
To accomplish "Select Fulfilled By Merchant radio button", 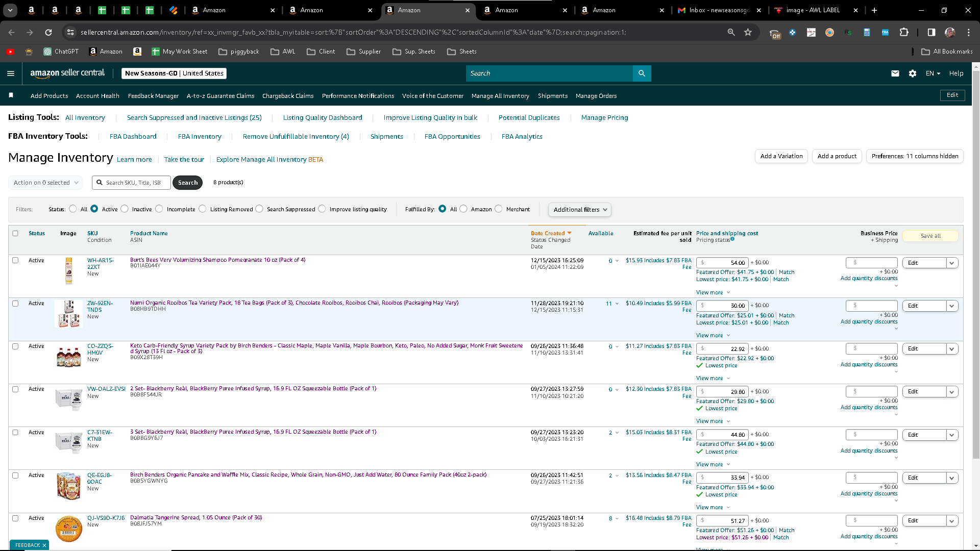I will [499, 209].
